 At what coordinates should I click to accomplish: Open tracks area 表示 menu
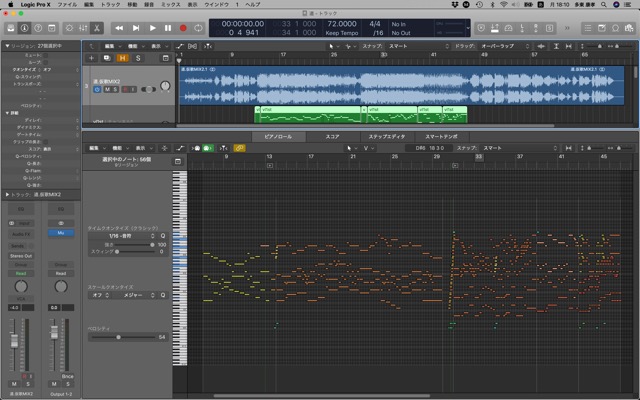(159, 46)
